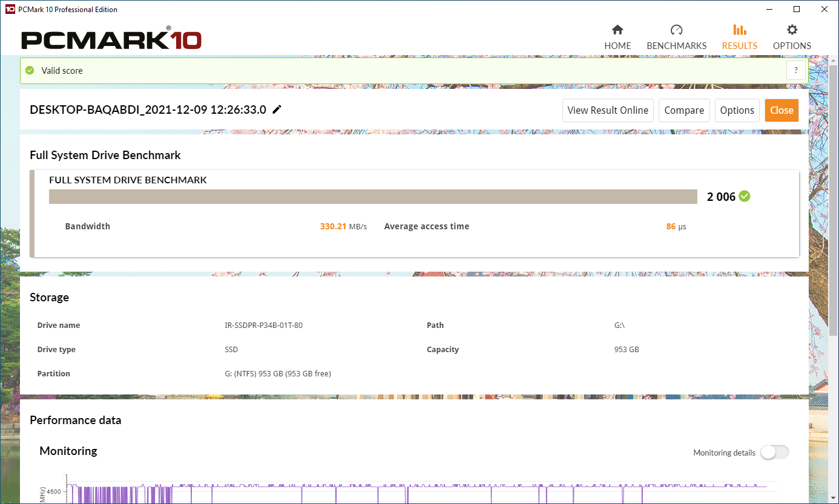Click the FULL SYSTEM DRIVE BENCHMARK heading
This screenshot has height=504, width=839.
(x=128, y=180)
